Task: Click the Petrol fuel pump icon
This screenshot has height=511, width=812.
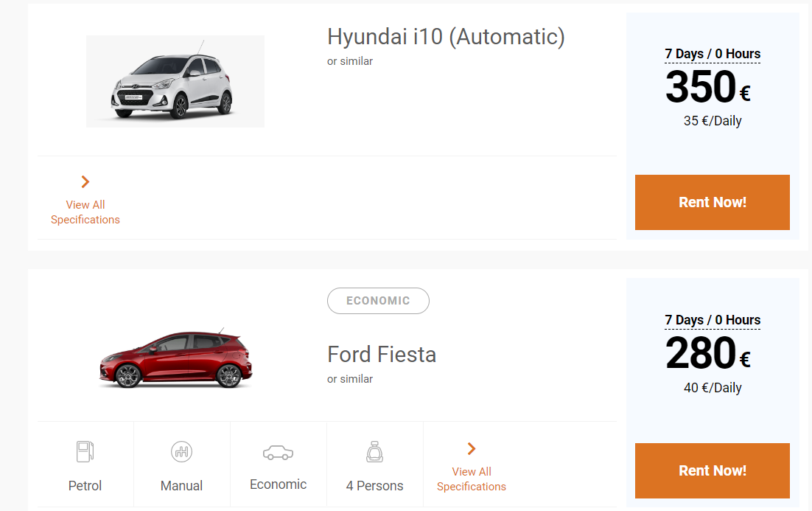Action: [85, 451]
